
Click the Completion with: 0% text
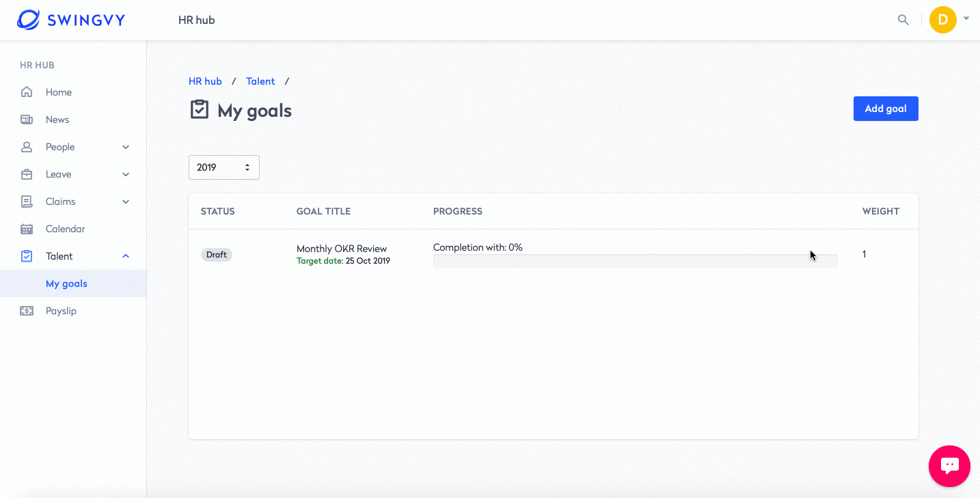coord(478,247)
